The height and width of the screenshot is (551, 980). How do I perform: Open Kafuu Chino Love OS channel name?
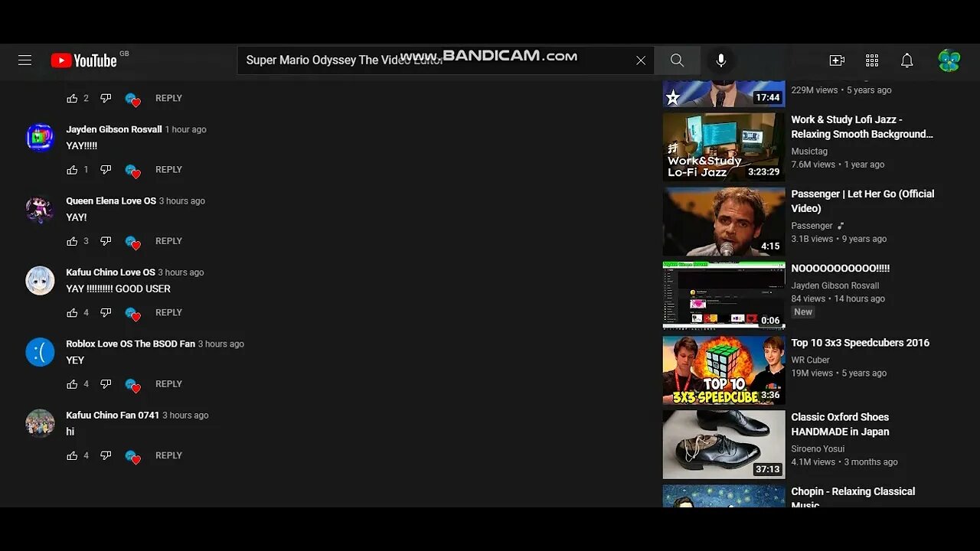coord(110,272)
